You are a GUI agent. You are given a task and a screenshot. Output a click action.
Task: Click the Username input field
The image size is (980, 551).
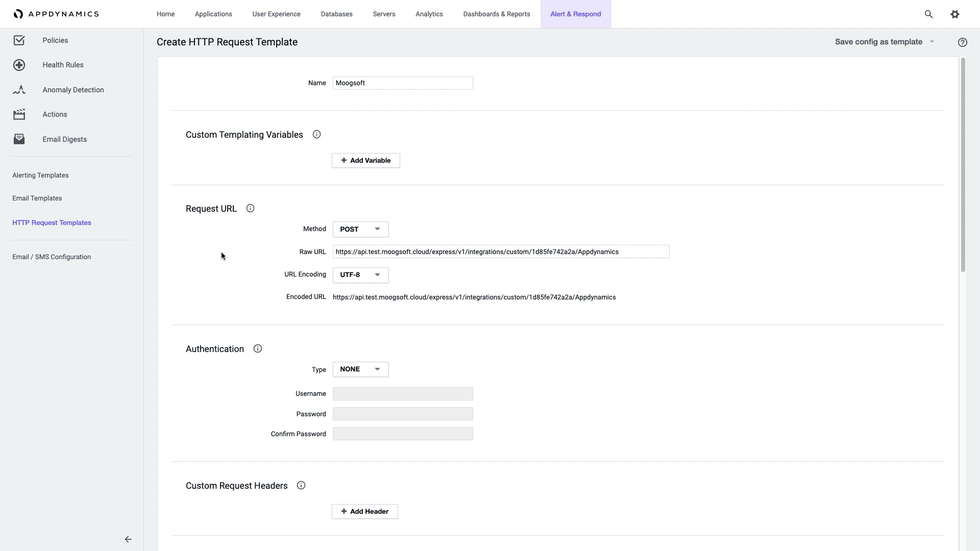pyautogui.click(x=403, y=394)
